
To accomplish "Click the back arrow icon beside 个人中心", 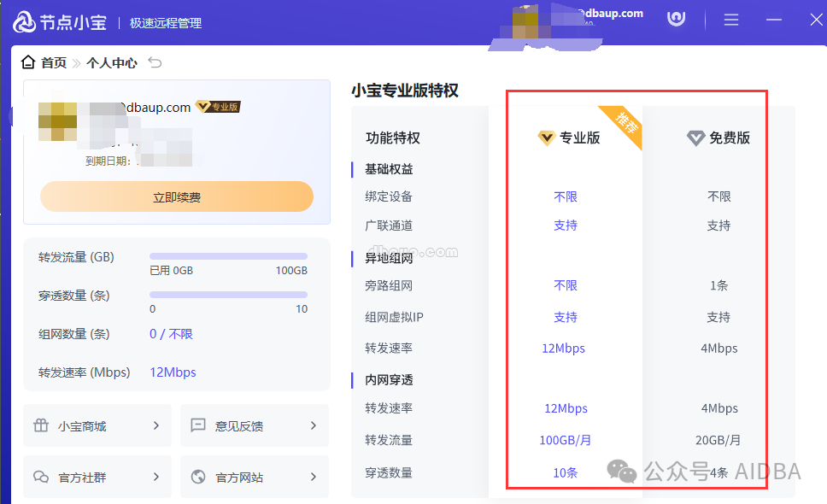I will (x=155, y=62).
